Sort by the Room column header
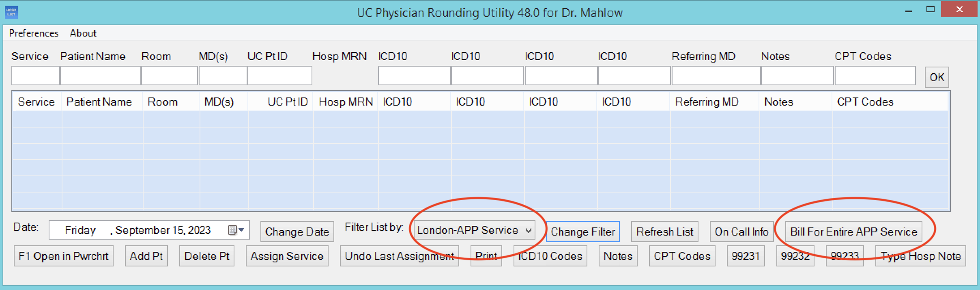The image size is (980, 290). pos(163,102)
